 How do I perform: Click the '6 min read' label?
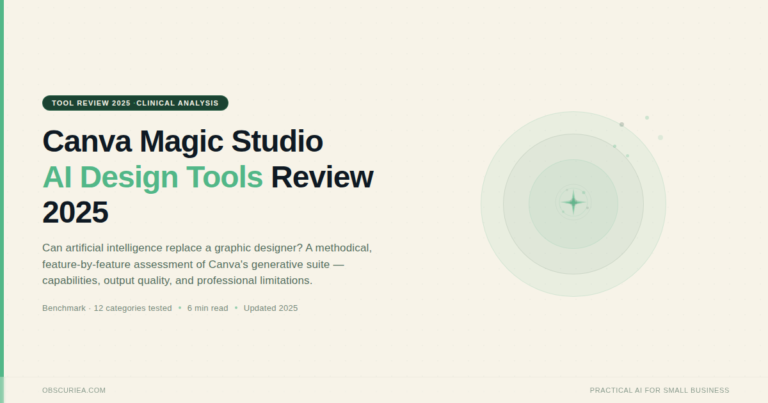pos(208,308)
